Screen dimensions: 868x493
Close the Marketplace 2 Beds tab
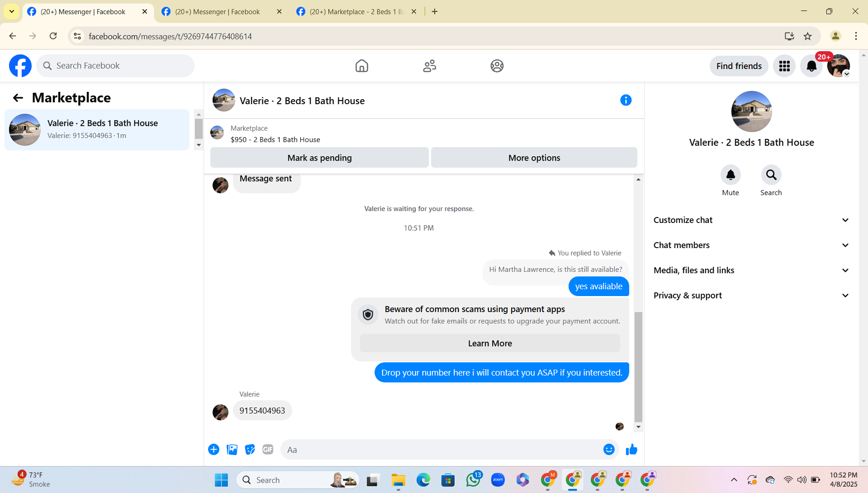pos(414,11)
